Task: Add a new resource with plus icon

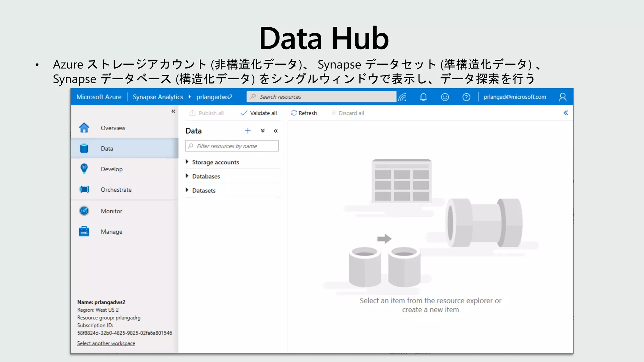Action: point(248,131)
